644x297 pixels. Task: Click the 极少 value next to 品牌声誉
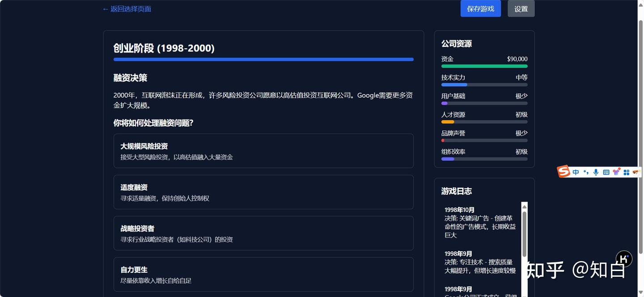point(521,133)
